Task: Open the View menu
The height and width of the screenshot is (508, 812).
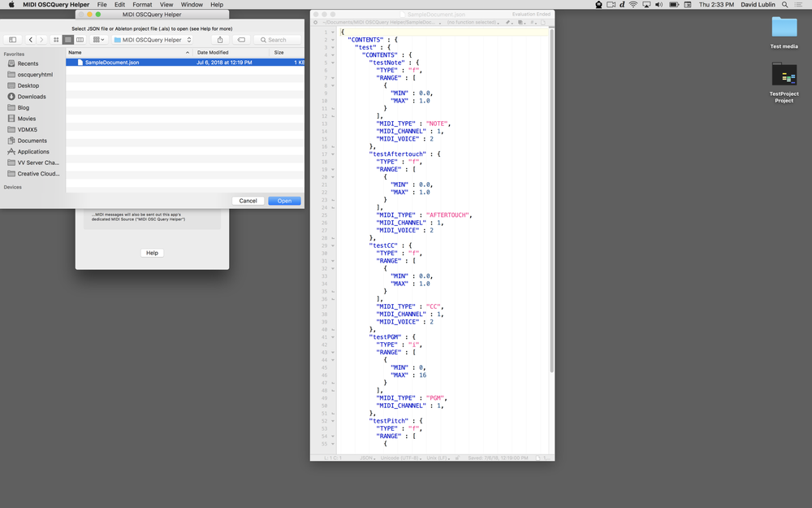Action: coord(166,5)
